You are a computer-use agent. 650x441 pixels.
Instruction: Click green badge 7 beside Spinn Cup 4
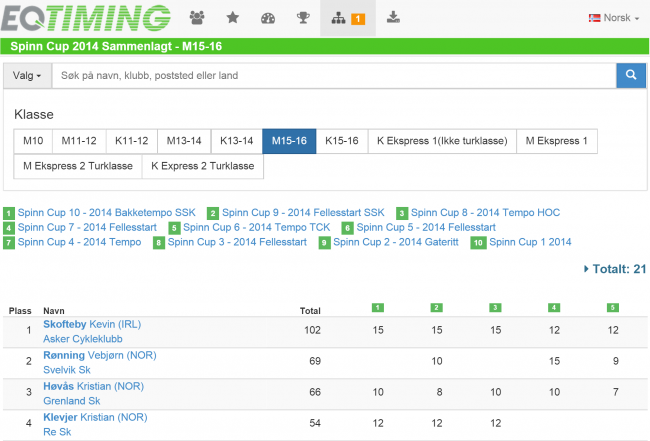9,242
